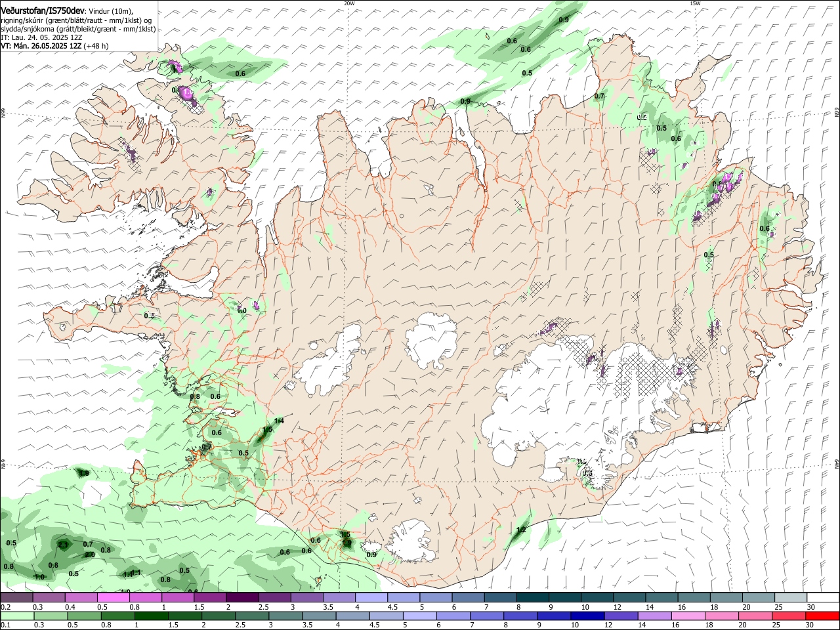840x630 pixels.
Task: Click the '(+48 h)' forecast offset text
Action: pos(96,46)
